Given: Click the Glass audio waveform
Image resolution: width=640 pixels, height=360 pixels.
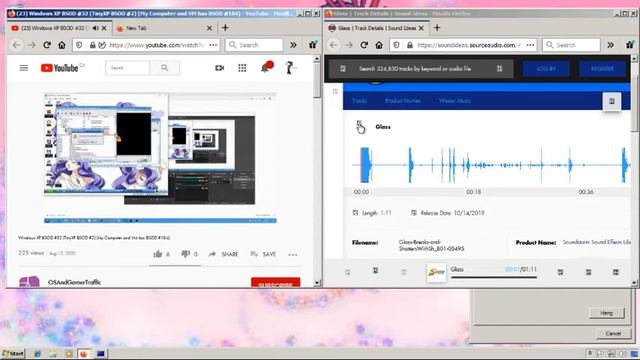Looking at the screenshot, I should click(x=491, y=165).
